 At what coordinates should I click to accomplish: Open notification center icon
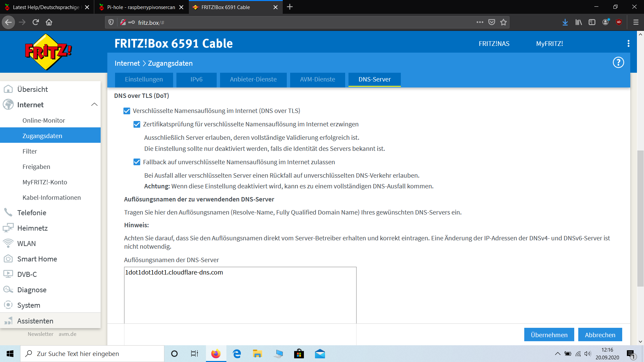631,354
